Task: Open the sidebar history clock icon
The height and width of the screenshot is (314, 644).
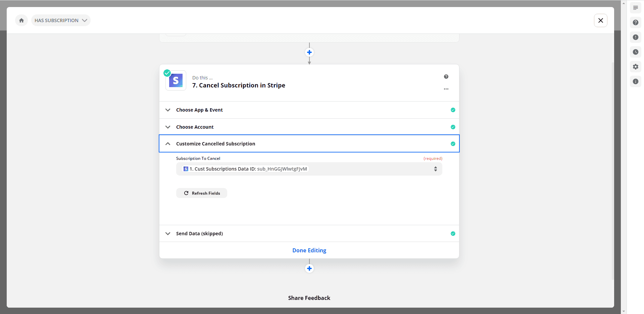Action: (x=635, y=52)
